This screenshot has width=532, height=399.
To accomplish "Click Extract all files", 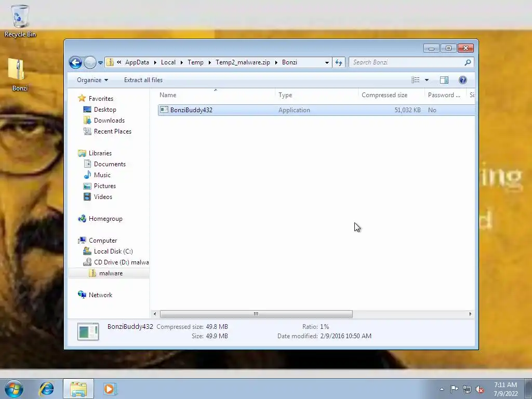I will pyautogui.click(x=143, y=79).
